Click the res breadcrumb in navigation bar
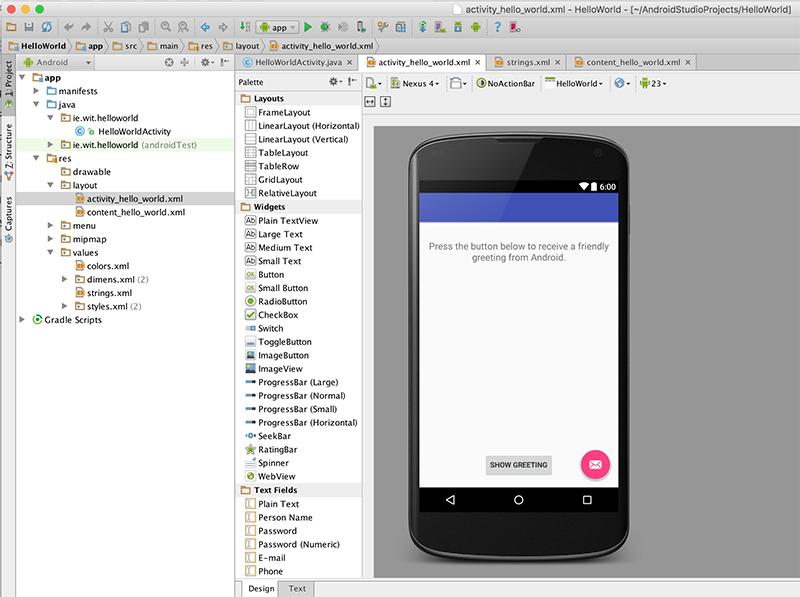Image resolution: width=800 pixels, height=597 pixels. point(201,46)
